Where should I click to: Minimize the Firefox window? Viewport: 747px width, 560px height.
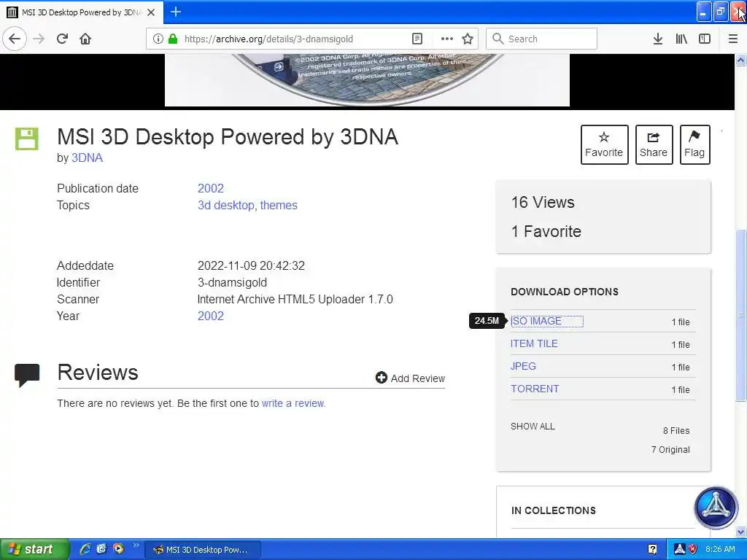704,12
